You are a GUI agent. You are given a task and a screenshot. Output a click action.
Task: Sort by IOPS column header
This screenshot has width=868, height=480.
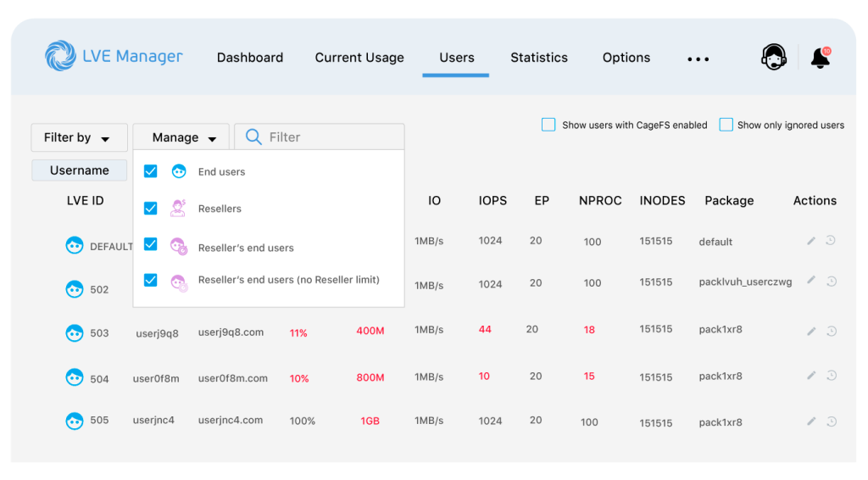point(492,200)
